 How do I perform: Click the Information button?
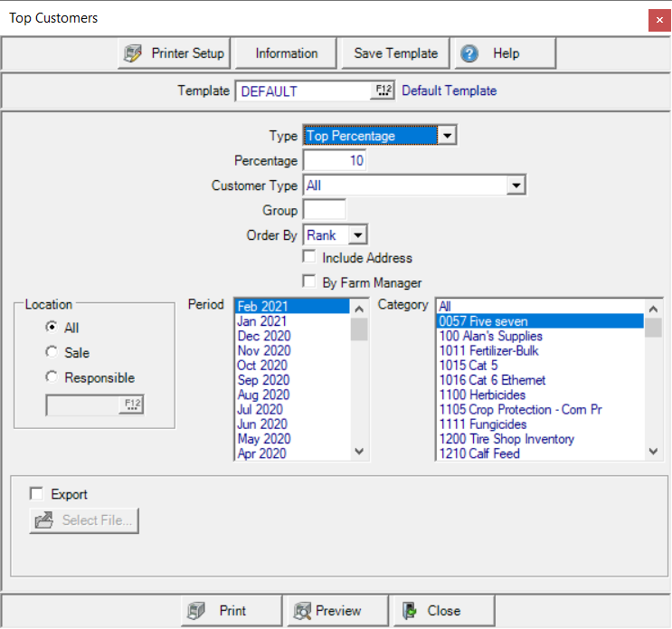coord(286,53)
